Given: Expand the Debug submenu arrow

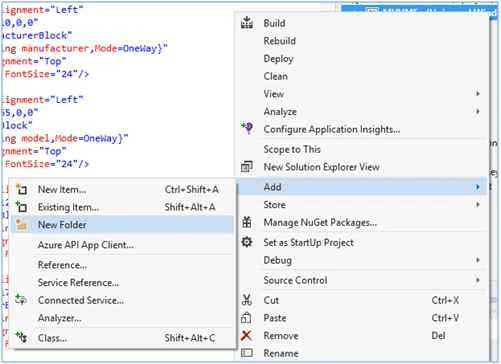Looking at the screenshot, I should tap(478, 260).
